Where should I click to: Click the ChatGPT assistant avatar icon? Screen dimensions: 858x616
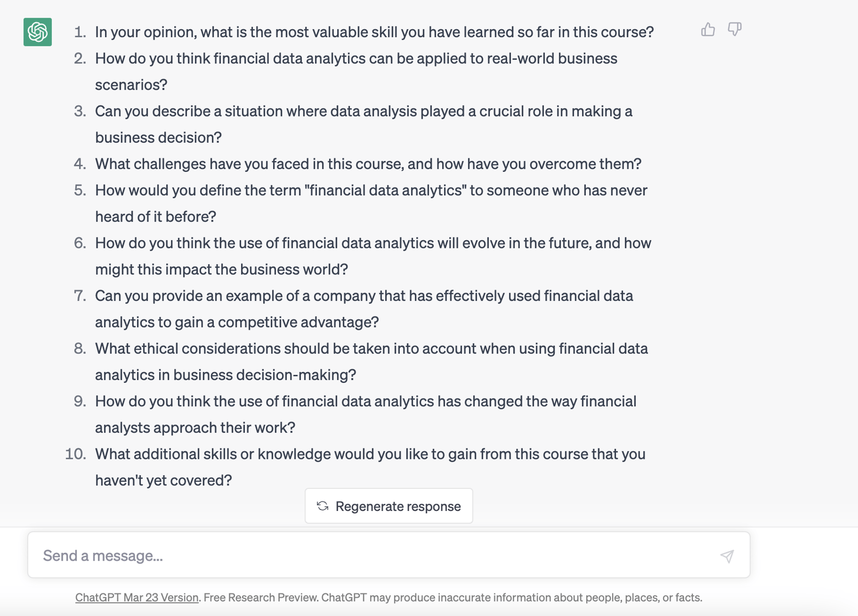pos(37,32)
